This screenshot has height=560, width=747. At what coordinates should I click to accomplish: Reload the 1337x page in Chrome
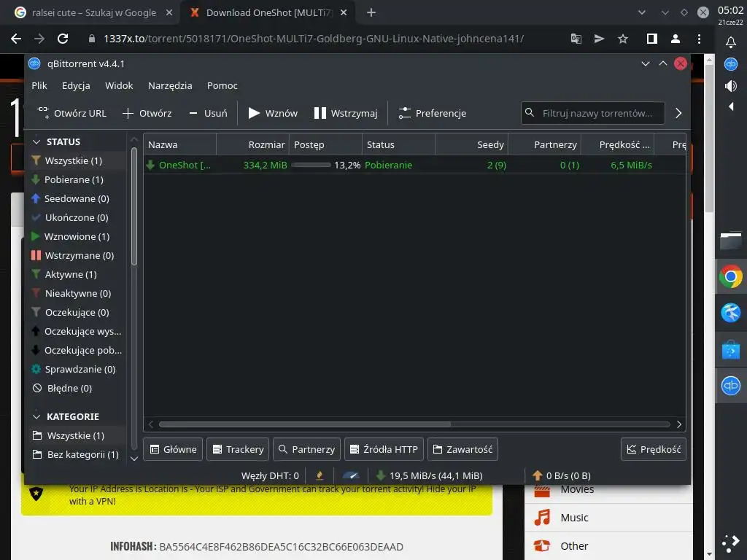pos(63,39)
